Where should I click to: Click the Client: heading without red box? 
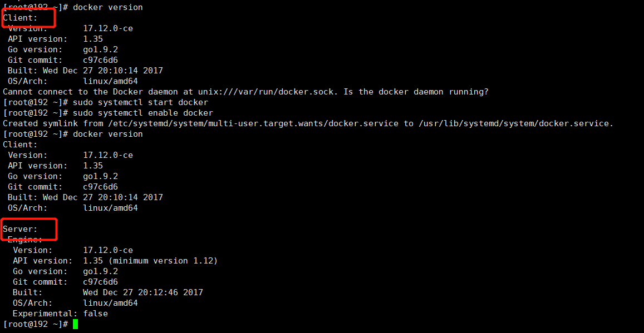[x=21, y=145]
